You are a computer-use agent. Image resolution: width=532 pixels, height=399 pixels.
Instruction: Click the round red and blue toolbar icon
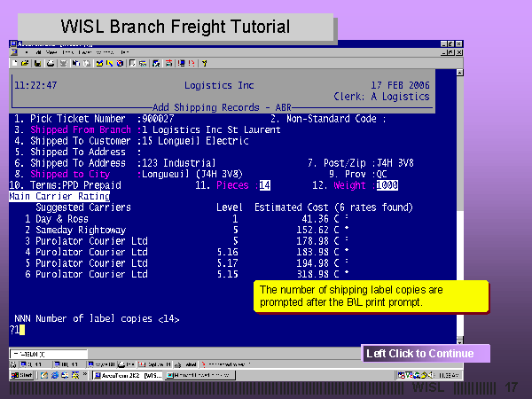pos(120,63)
